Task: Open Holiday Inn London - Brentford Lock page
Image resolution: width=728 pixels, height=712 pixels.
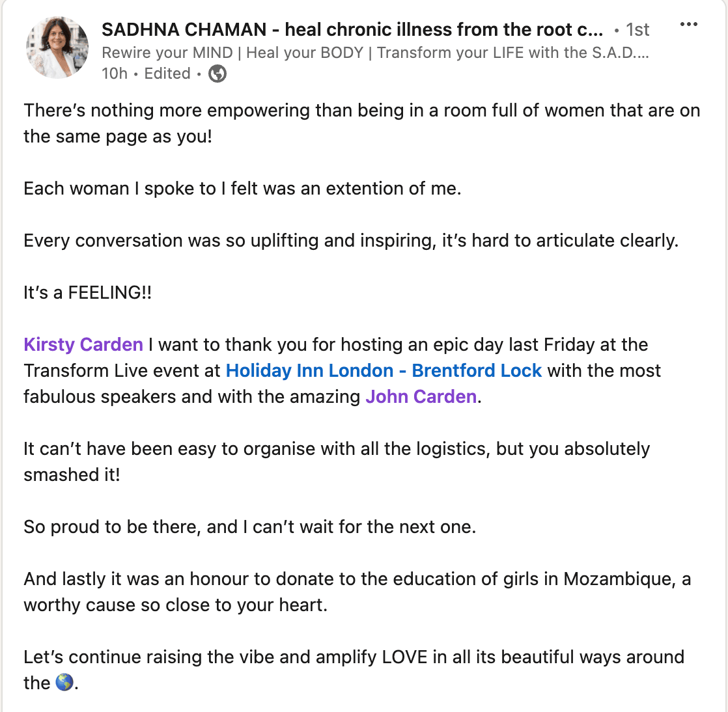Action: coord(384,370)
